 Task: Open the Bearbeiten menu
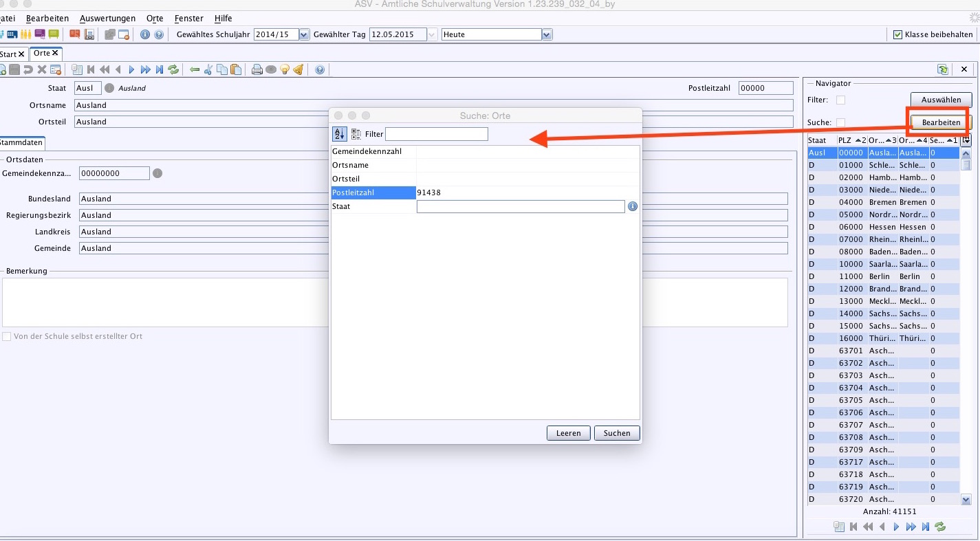tap(47, 18)
